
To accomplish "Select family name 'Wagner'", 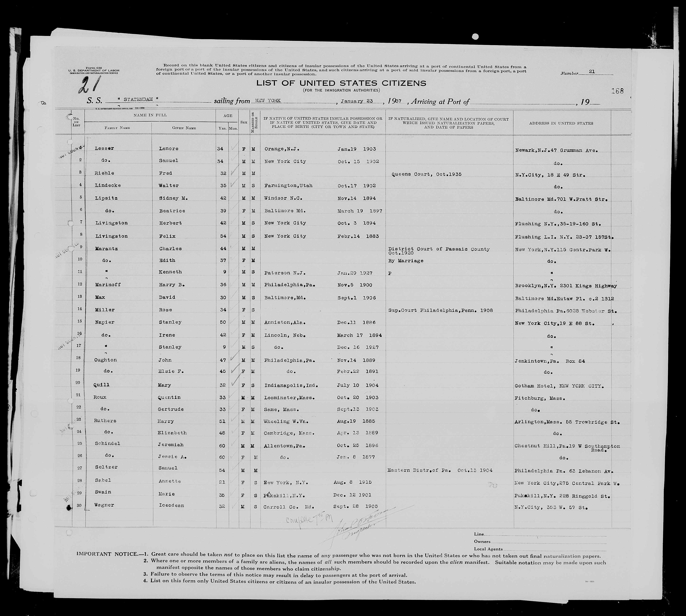I will (x=104, y=505).
